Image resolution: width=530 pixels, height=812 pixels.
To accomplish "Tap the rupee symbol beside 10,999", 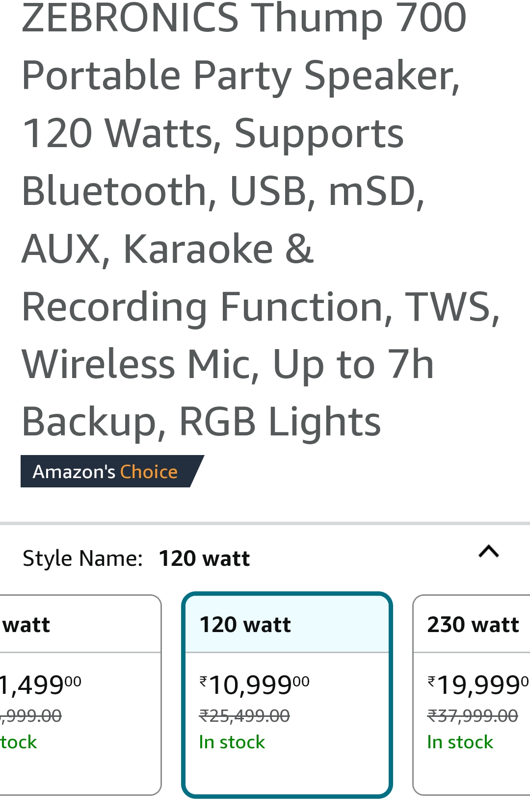I will pos(203,680).
